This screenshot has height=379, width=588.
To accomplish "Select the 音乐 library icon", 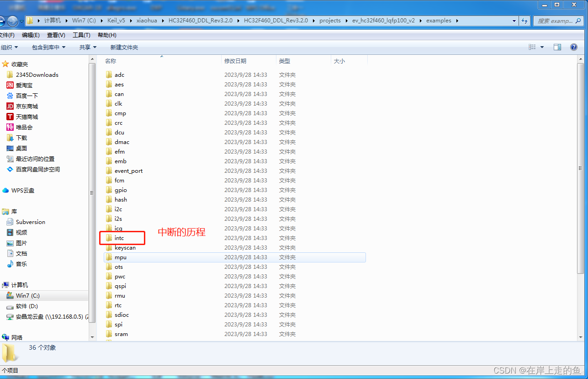I will pos(10,264).
